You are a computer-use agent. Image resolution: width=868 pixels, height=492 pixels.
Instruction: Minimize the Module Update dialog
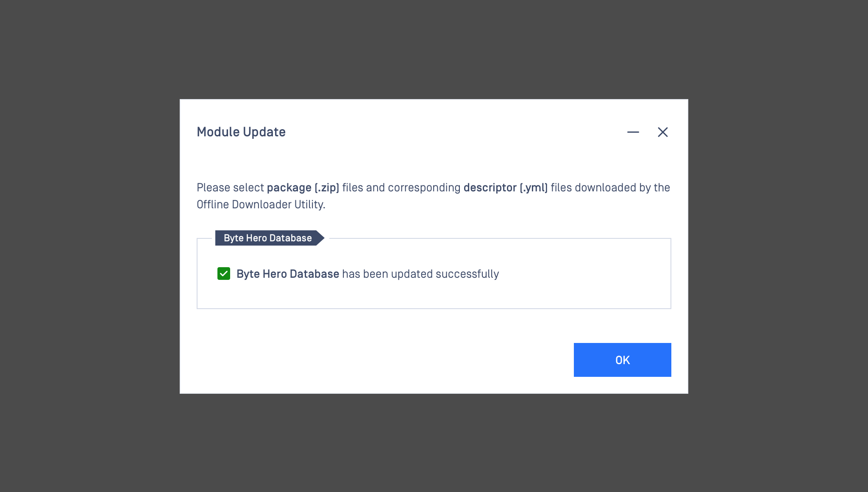[x=633, y=132]
